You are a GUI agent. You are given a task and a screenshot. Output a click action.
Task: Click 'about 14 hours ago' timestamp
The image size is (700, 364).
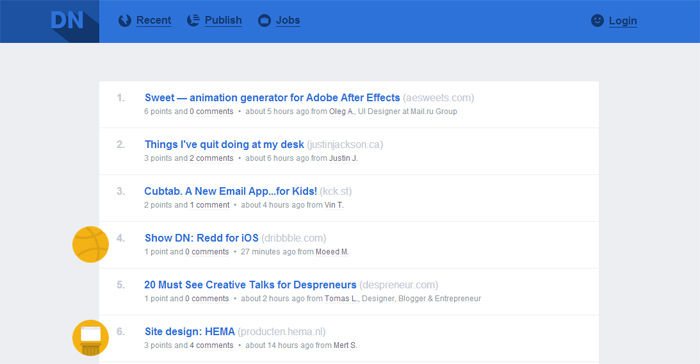point(279,345)
